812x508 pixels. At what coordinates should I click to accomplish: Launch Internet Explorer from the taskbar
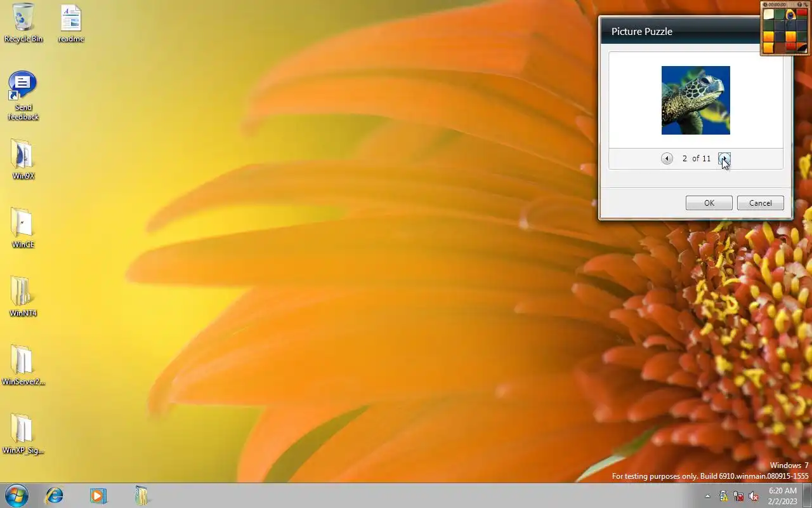pos(55,495)
